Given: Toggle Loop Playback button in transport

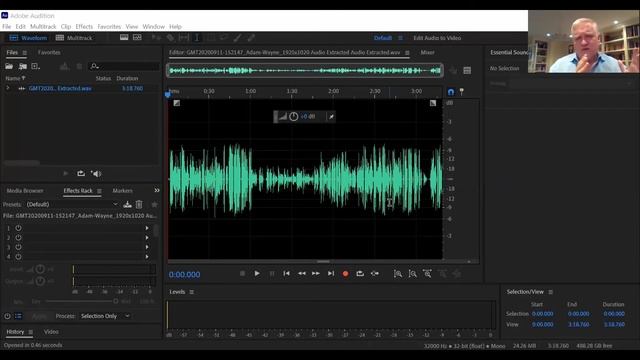Looking at the screenshot, I should (x=360, y=273).
